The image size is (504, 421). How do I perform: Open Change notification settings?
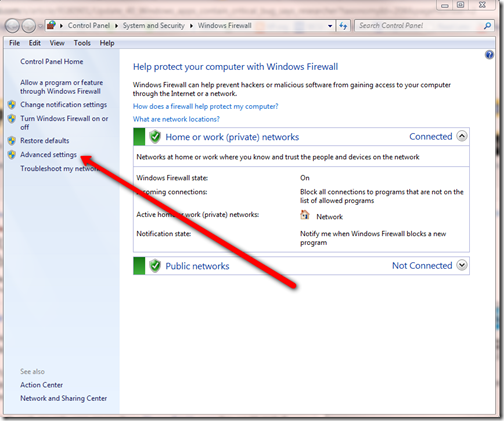click(63, 105)
